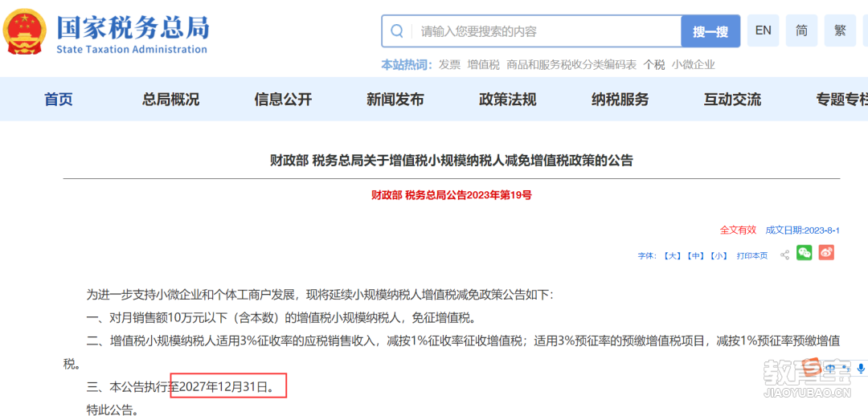Click the 搜一搜 search button
Screen dimensions: 868x416
pos(710,31)
